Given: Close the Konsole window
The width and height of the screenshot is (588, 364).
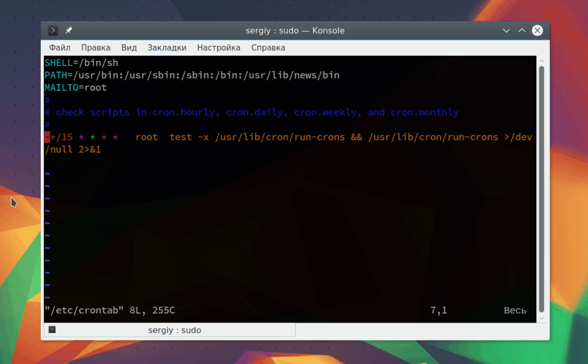Looking at the screenshot, I should click(x=537, y=30).
